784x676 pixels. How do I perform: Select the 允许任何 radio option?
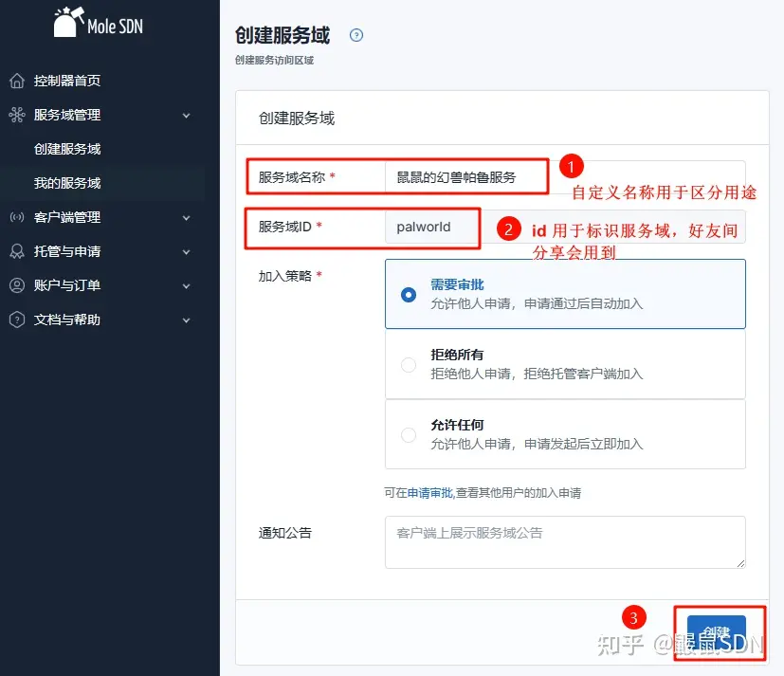pyautogui.click(x=409, y=434)
